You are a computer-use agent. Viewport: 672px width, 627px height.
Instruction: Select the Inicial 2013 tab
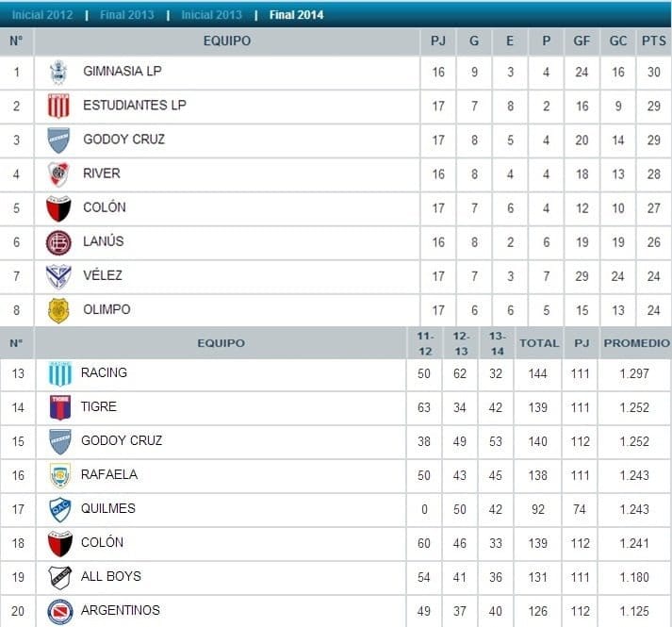(x=211, y=15)
